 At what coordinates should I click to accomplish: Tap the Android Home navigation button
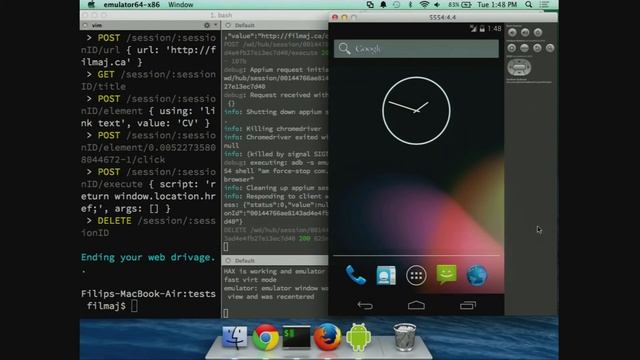click(416, 305)
